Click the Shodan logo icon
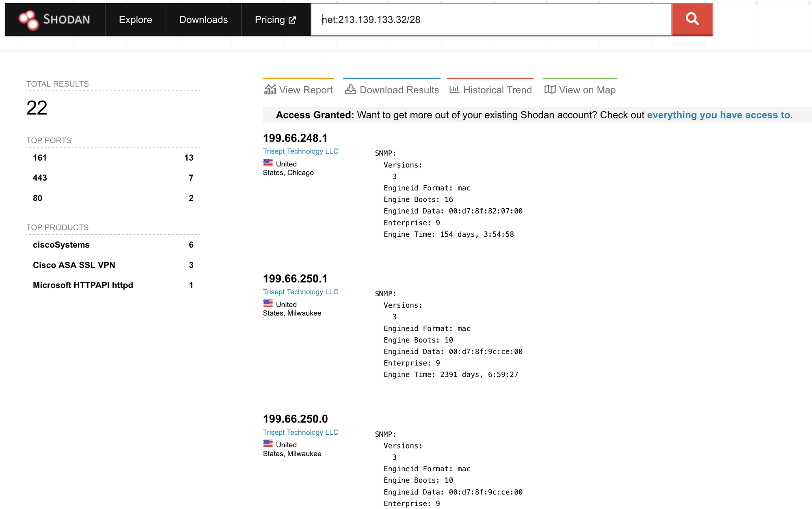Viewport: 812px width, 509px height. 28,19
